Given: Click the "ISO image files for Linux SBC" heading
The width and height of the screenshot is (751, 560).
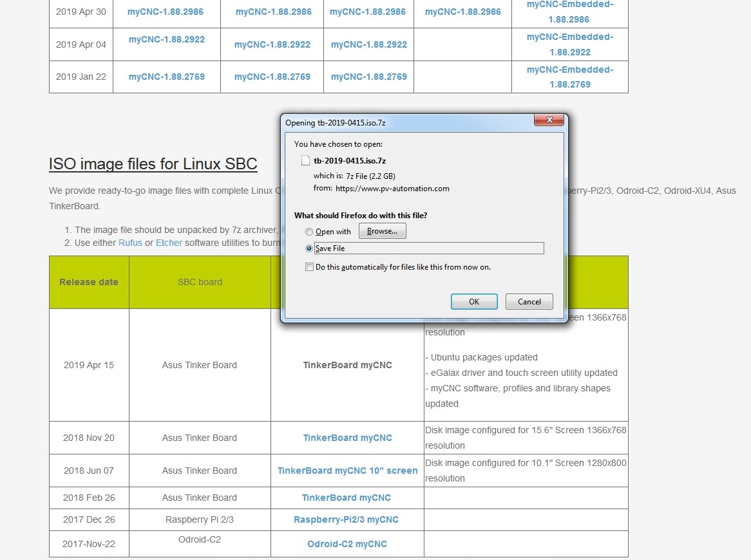Looking at the screenshot, I should pyautogui.click(x=153, y=164).
